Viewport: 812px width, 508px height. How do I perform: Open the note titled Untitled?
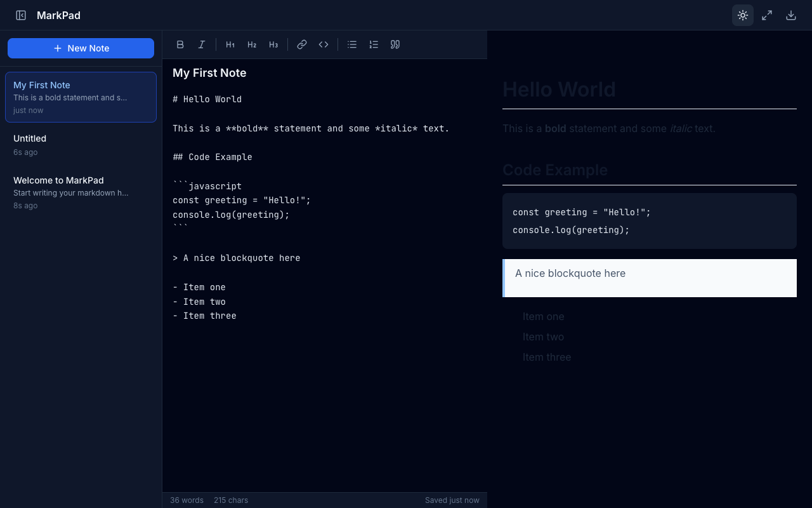click(x=81, y=144)
